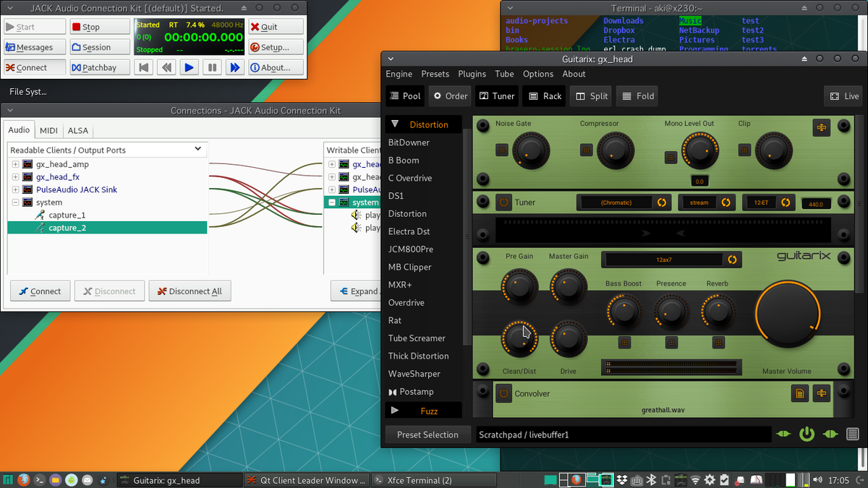Image resolution: width=868 pixels, height=488 pixels.
Task: Click the Guitarix engine power icon
Action: 807,435
